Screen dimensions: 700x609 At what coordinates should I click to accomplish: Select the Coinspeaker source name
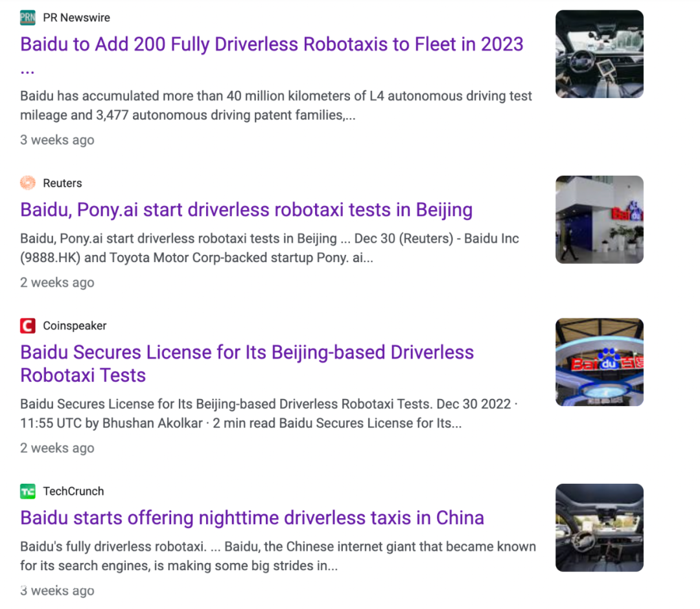pyautogui.click(x=75, y=326)
